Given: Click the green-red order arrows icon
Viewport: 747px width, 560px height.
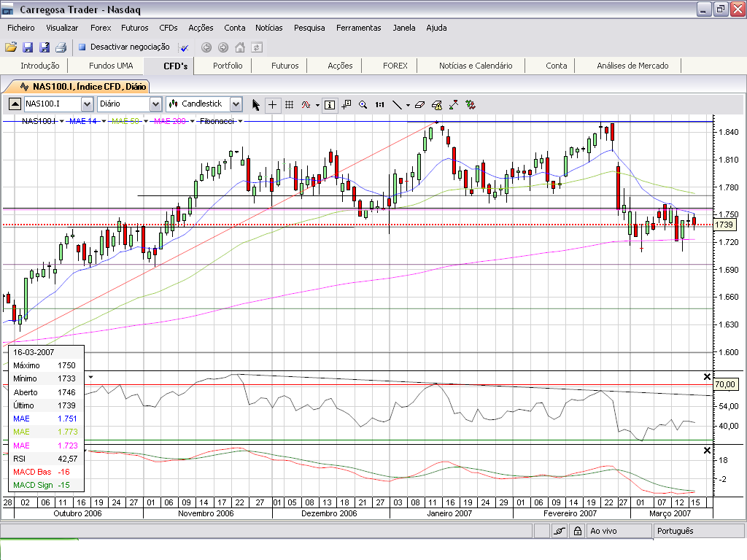Looking at the screenshot, I should pos(471,105).
